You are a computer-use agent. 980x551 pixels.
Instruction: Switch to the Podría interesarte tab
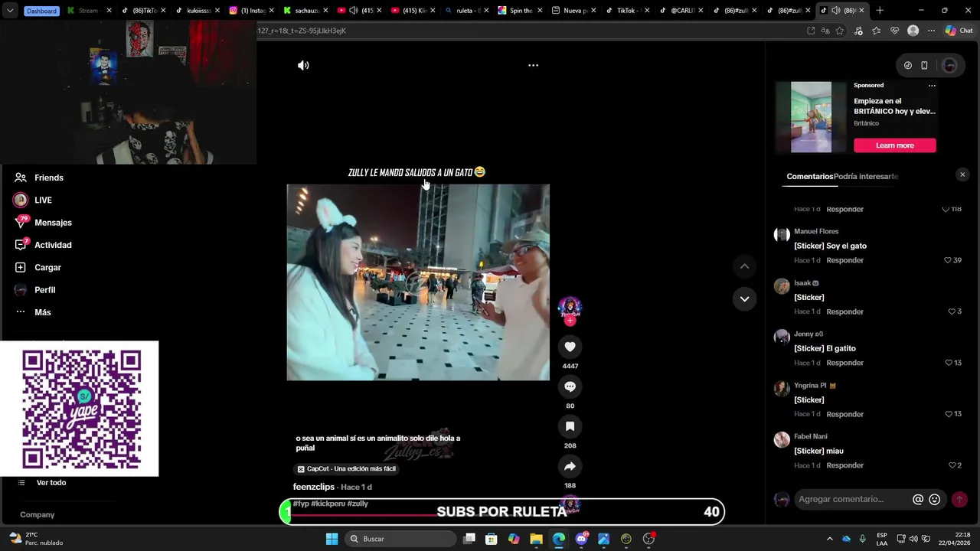pyautogui.click(x=866, y=177)
